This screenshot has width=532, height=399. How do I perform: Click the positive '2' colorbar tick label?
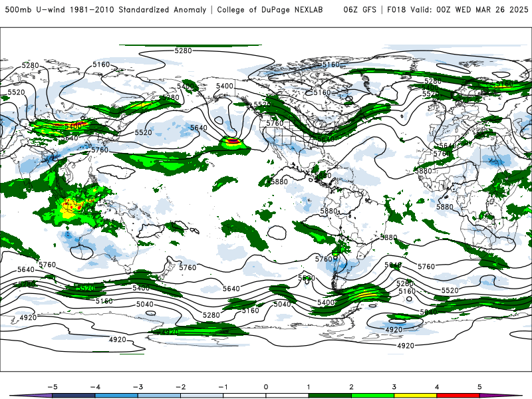coord(352,387)
